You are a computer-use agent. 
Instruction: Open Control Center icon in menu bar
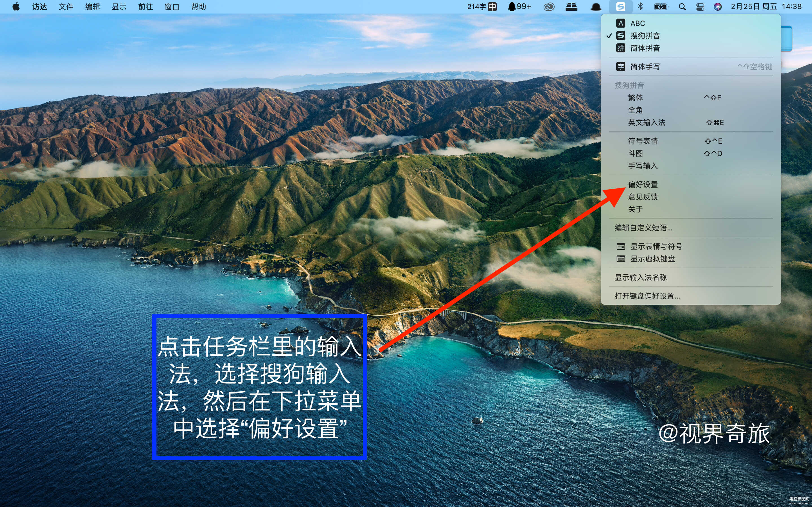coord(700,7)
